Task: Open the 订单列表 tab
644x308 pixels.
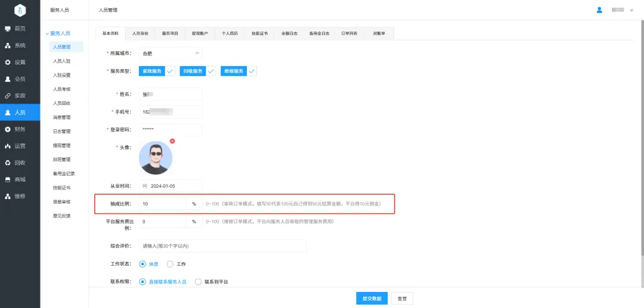Action: tap(349, 34)
